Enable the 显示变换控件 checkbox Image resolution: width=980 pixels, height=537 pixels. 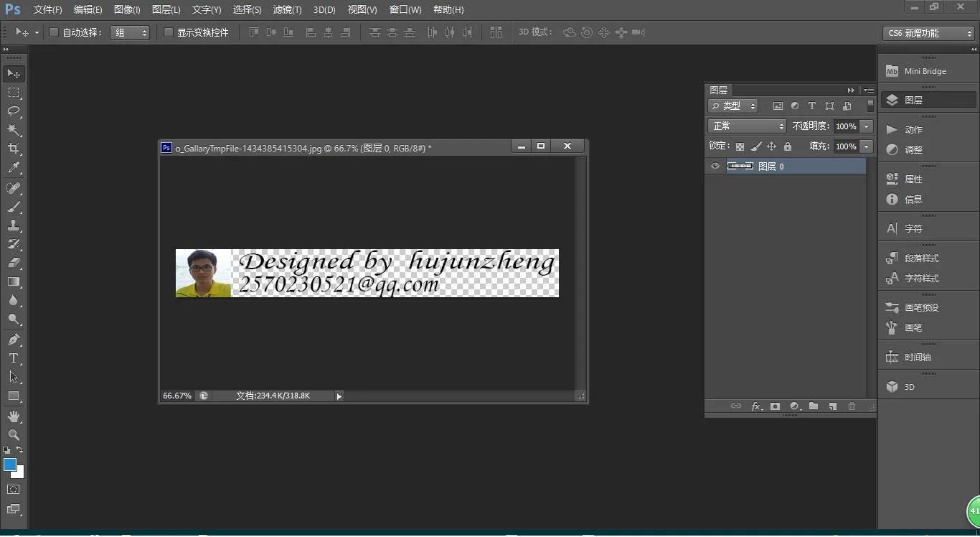click(x=169, y=32)
